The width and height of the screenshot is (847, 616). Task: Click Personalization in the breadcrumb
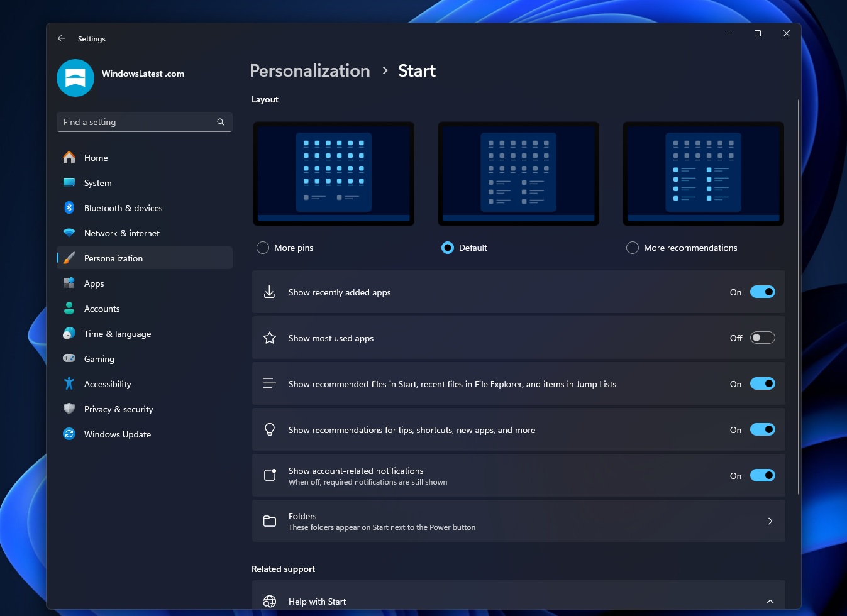coord(310,70)
